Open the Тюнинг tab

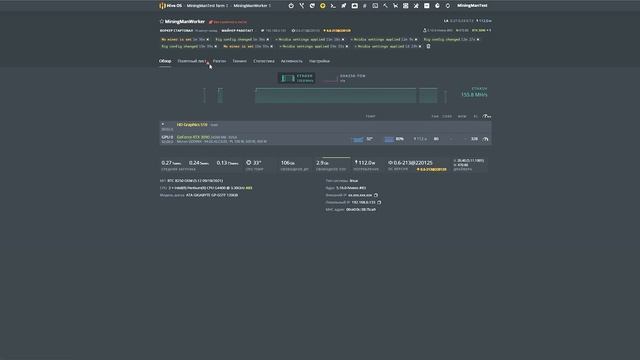tap(239, 61)
